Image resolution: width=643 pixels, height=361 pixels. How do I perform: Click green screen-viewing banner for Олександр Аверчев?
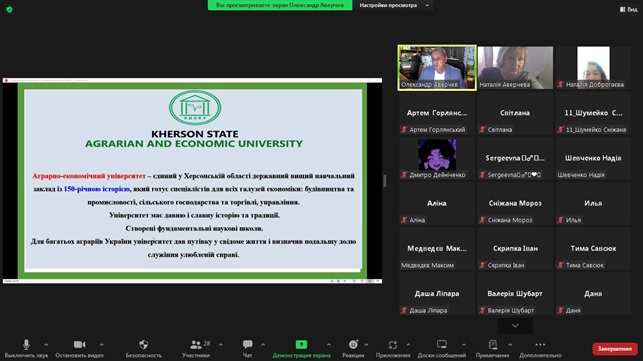tap(280, 5)
